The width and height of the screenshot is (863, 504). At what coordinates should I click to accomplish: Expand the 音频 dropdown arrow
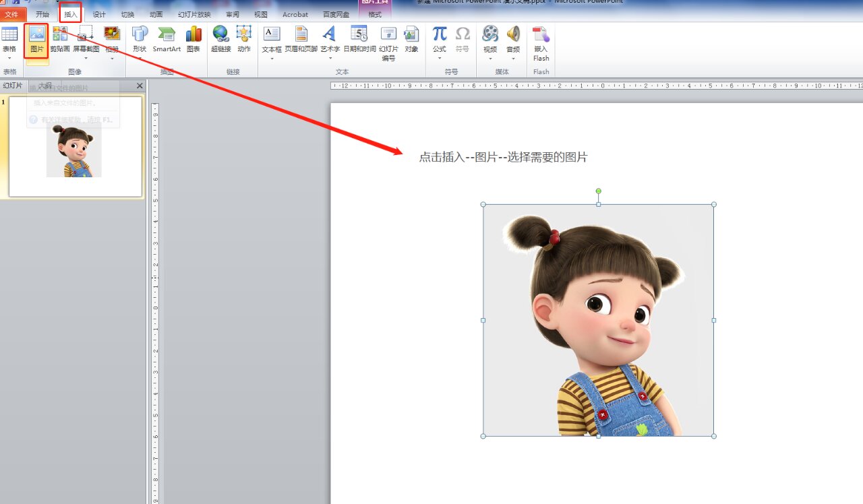[513, 59]
